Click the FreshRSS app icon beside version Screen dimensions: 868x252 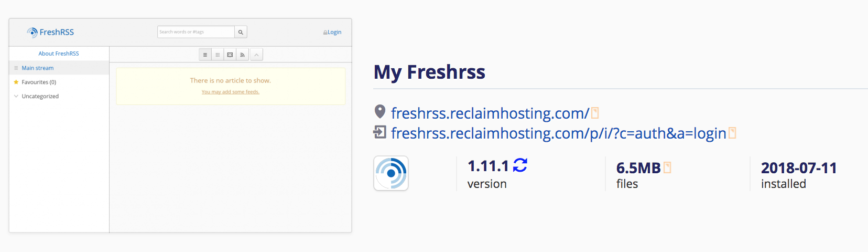point(391,173)
